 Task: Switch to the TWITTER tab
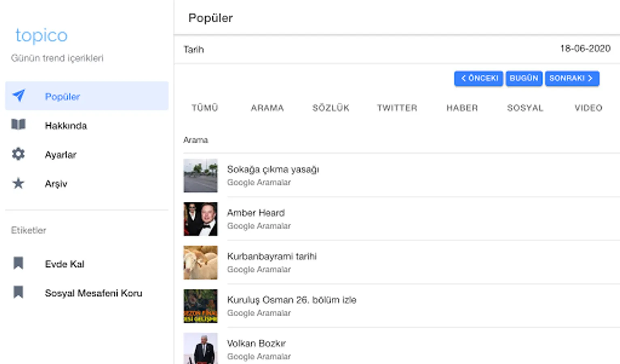397,108
